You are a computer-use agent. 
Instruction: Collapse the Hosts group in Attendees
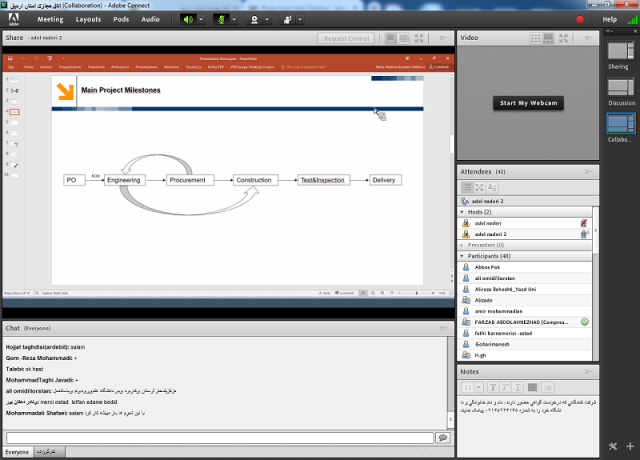[x=463, y=212]
